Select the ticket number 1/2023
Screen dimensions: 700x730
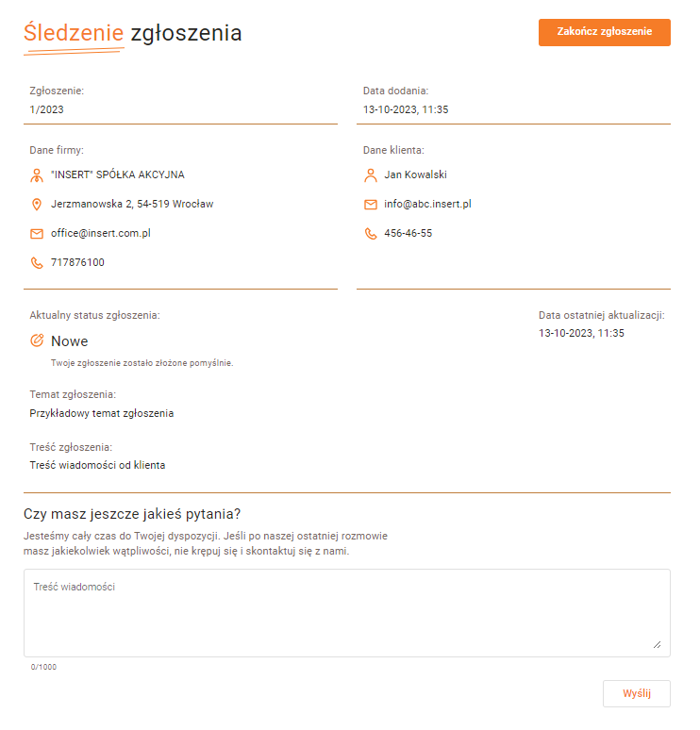[46, 109]
